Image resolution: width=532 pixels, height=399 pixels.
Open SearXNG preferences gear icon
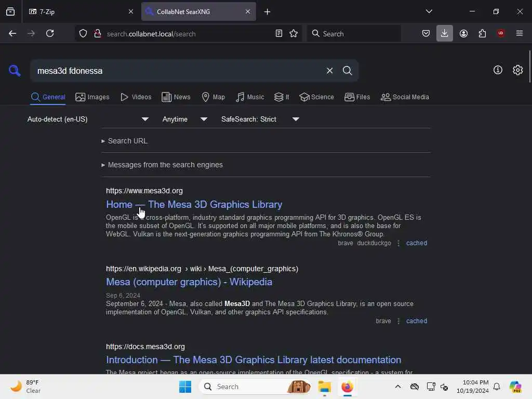(x=518, y=70)
